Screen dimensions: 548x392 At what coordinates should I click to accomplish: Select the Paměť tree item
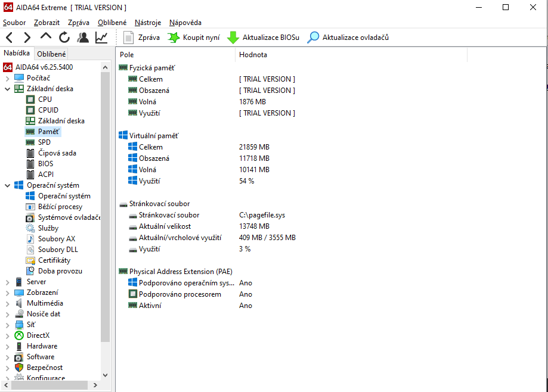(43, 132)
